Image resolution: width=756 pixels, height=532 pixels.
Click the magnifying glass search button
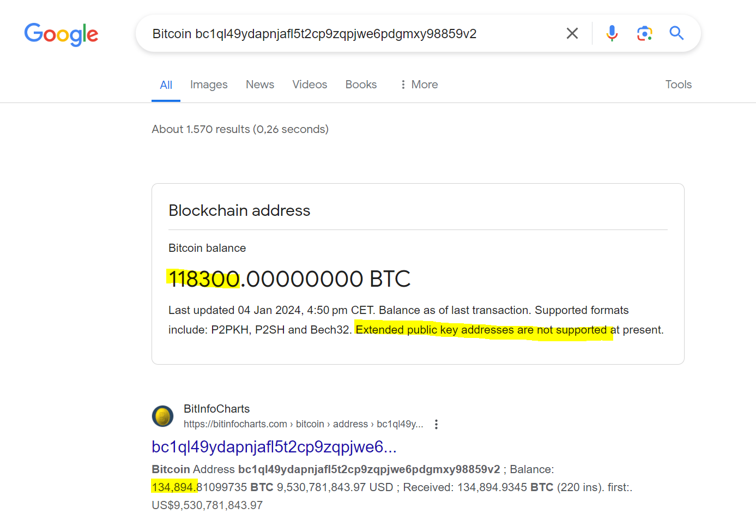676,33
